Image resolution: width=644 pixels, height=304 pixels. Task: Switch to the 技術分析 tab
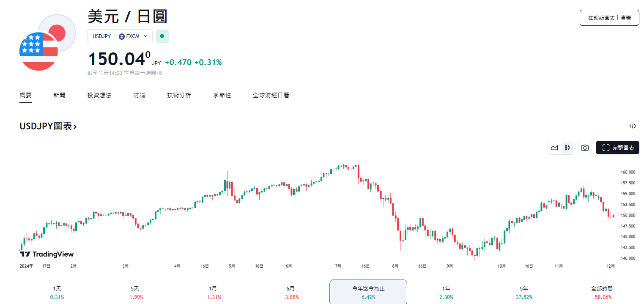coord(179,95)
